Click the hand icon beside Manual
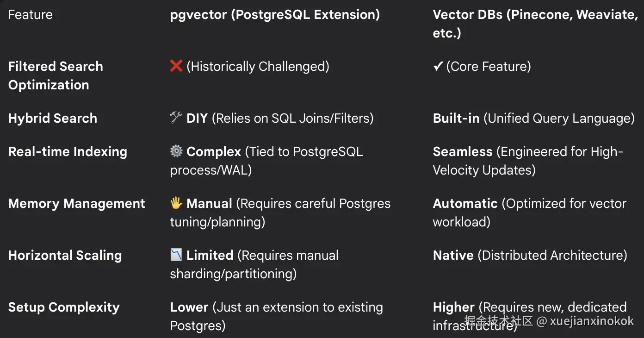Image resolution: width=644 pixels, height=338 pixels. [176, 204]
